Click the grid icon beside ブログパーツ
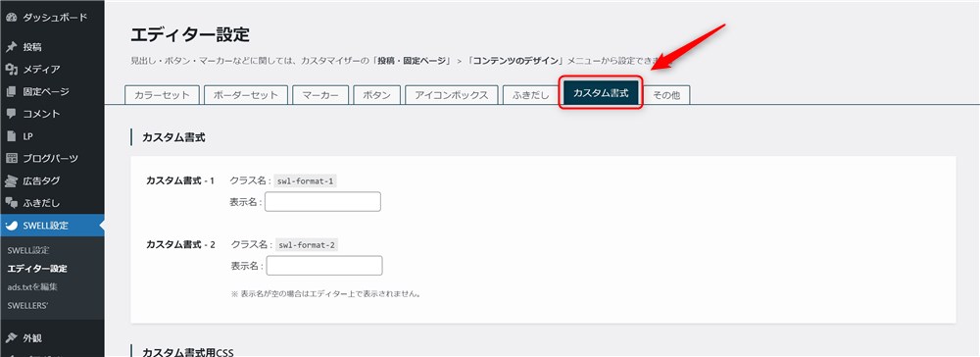The width and height of the screenshot is (980, 357). [x=11, y=158]
